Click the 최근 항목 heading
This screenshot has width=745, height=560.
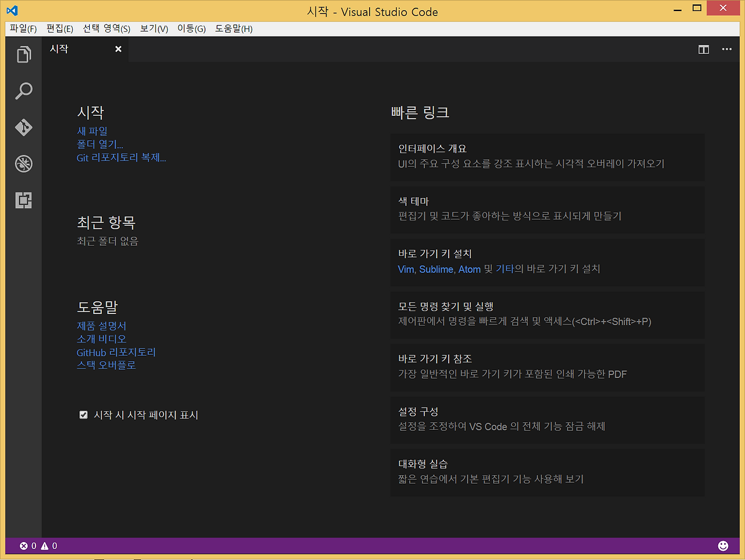click(x=107, y=222)
